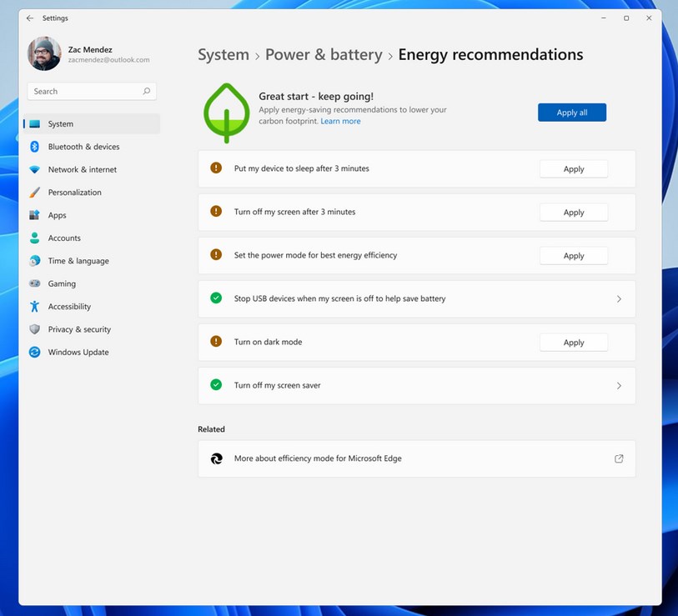The height and width of the screenshot is (616, 678).
Task: Click 'Stop USB devices when my screen is off' text
Action: click(340, 298)
